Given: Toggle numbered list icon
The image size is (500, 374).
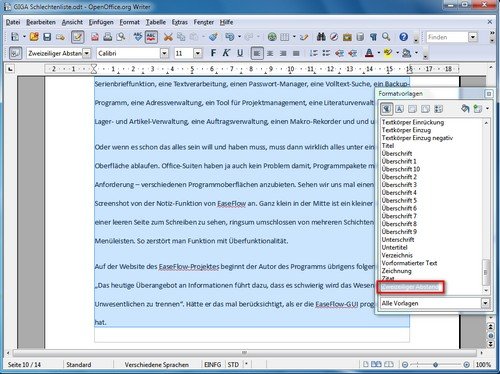Looking at the screenshot, I should (313, 53).
